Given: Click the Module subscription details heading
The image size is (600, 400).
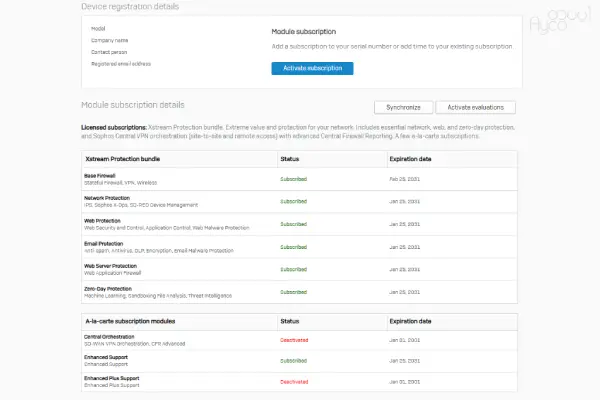Looking at the screenshot, I should pos(133,105).
